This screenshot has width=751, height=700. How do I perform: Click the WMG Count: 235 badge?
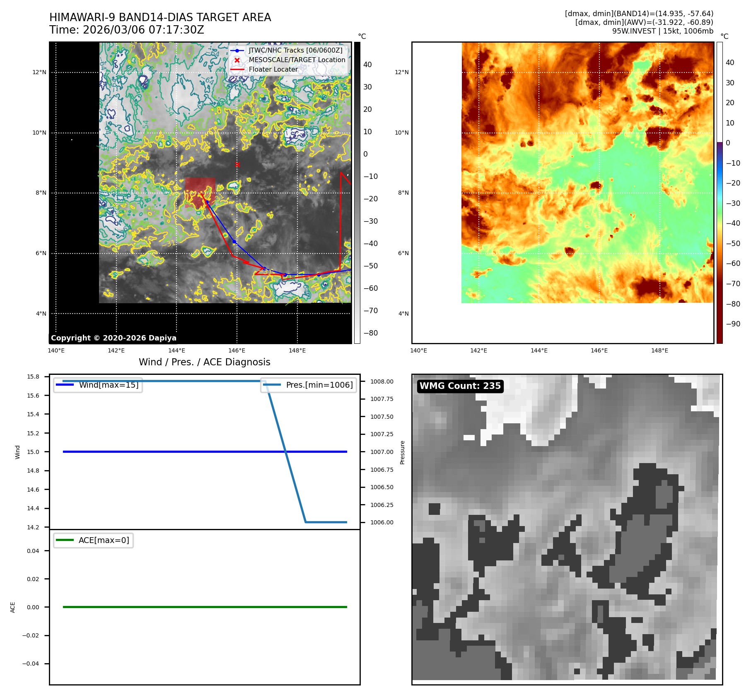coord(460,386)
